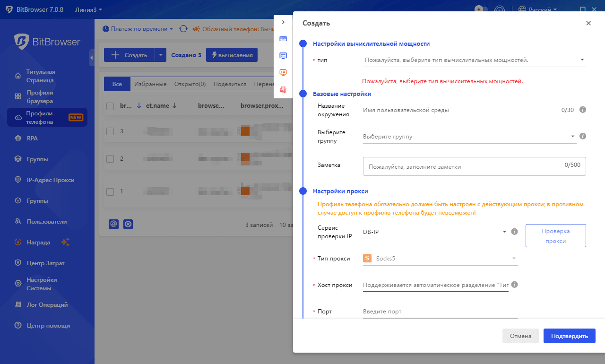Image resolution: width=605 pixels, height=364 pixels.
Task: Click the refresh icon next to payment dropdown
Action: coord(183,29)
